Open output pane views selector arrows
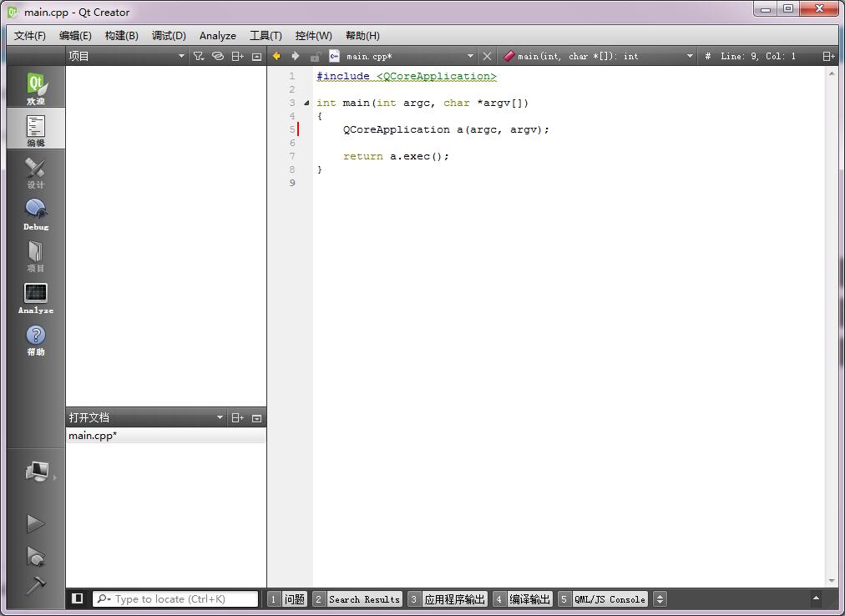This screenshot has width=845, height=616. [x=660, y=598]
